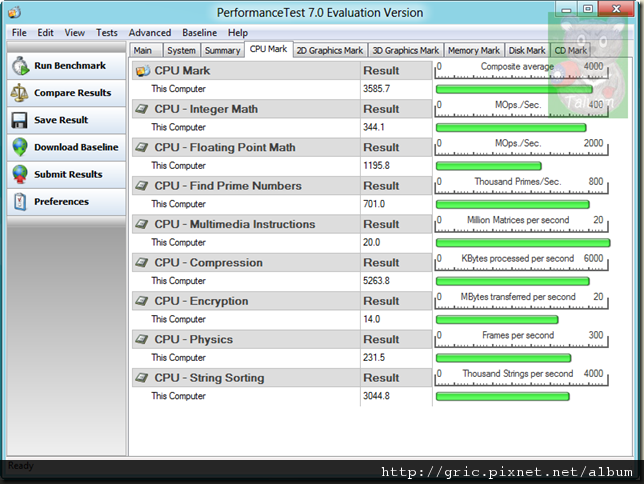Viewport: 644px width, 484px height.
Task: Click the Run Benchmark button label
Action: 70,66
